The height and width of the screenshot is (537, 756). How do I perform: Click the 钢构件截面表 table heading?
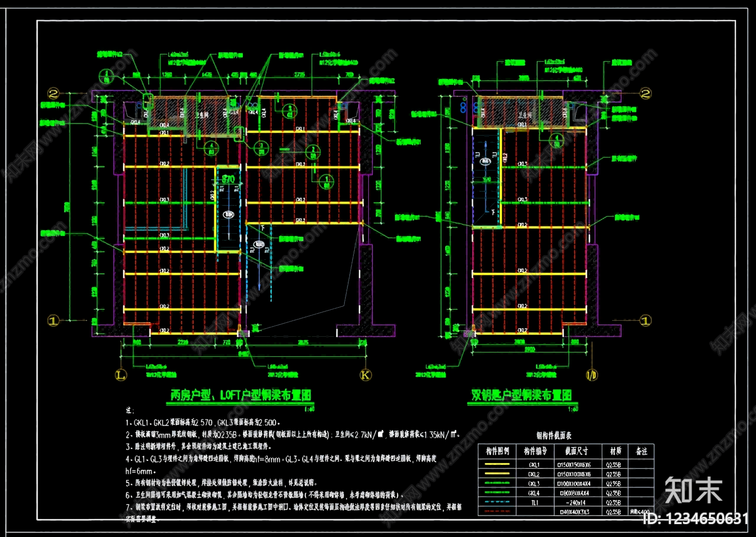(554, 435)
